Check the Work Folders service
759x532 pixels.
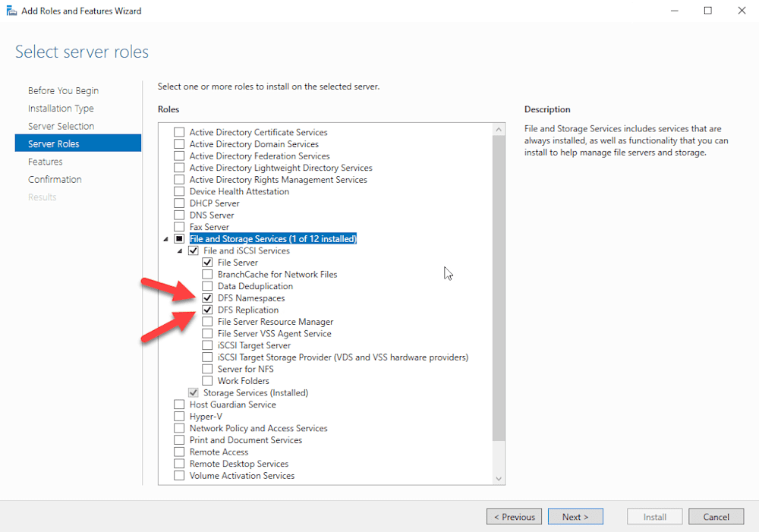[x=207, y=380]
